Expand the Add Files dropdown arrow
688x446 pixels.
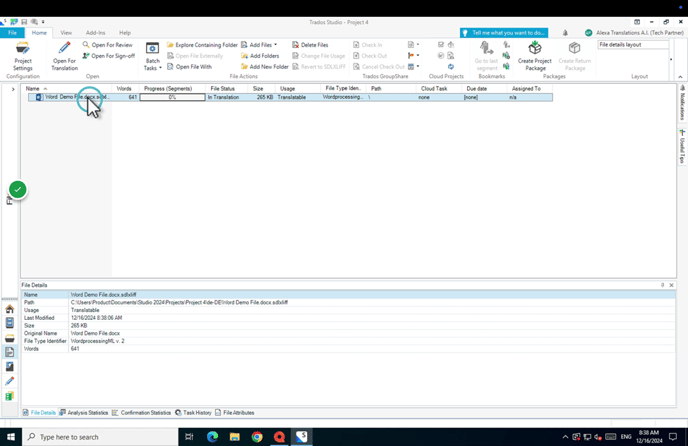tap(276, 45)
